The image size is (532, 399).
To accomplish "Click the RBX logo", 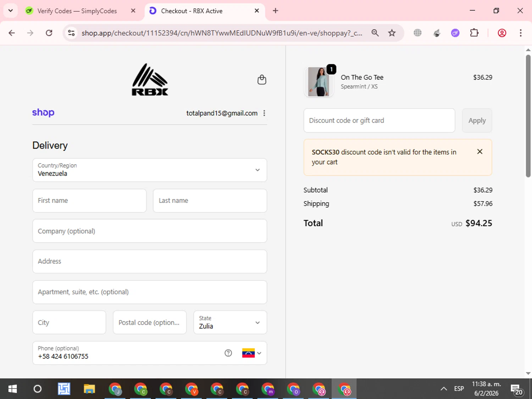I will (x=150, y=79).
